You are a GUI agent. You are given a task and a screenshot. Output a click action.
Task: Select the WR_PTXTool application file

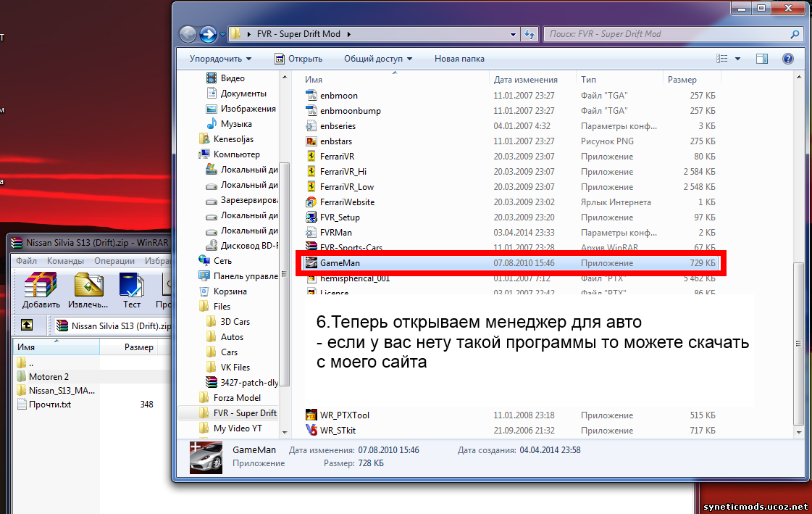tap(344, 415)
